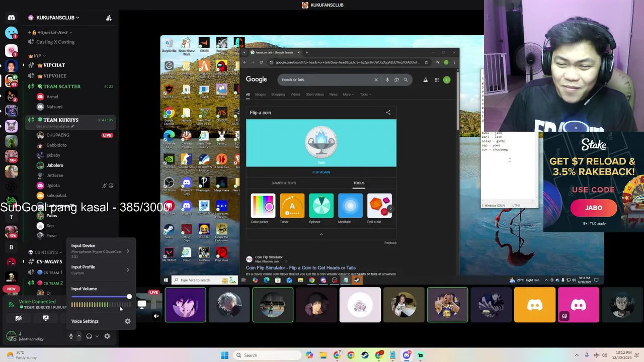Open Windows Start menu

tap(224, 355)
